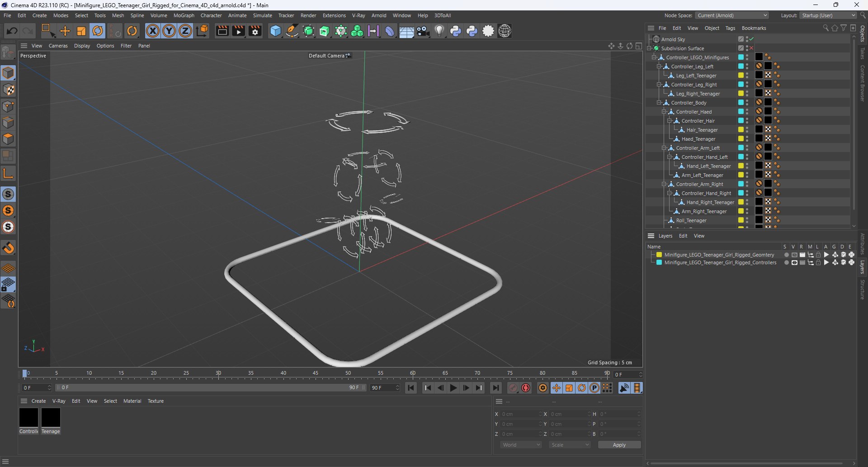
Task: Add a Light bulb object
Action: click(439, 31)
